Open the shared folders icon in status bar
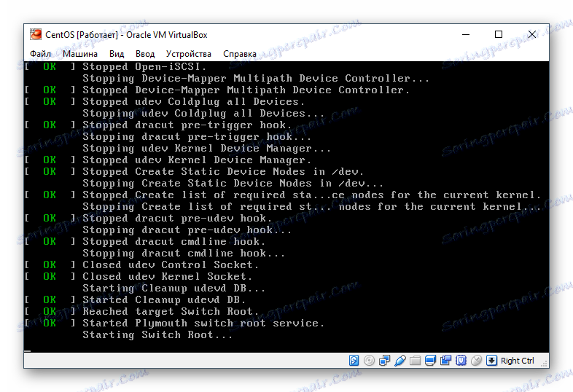The image size is (573, 392). click(415, 361)
